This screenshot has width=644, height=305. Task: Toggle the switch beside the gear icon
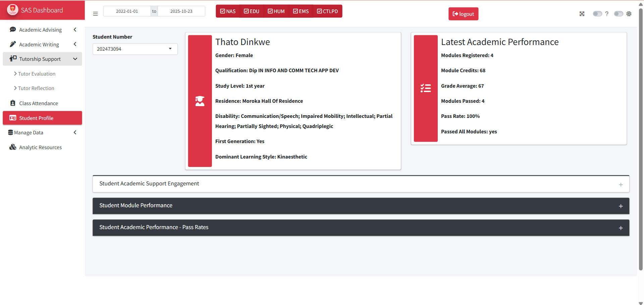tap(618, 14)
